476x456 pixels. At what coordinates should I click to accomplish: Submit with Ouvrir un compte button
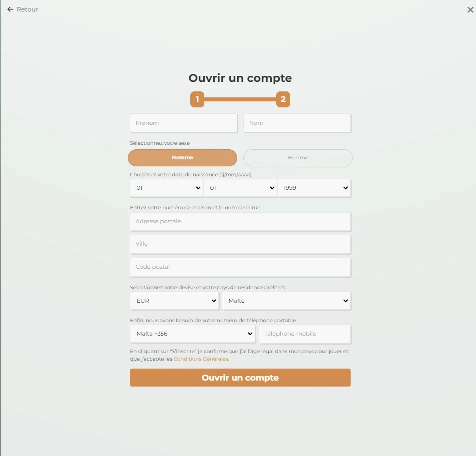(x=240, y=378)
